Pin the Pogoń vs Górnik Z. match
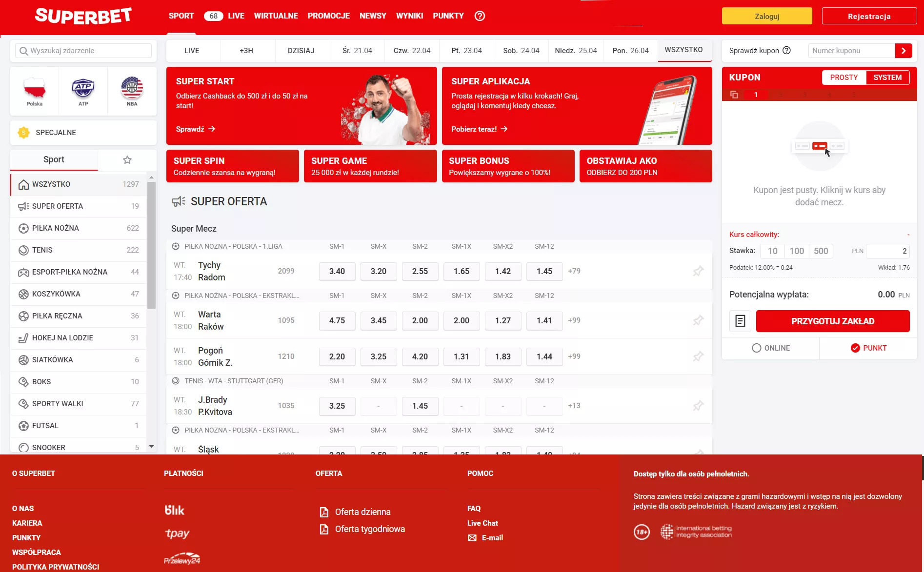The image size is (924, 572). coord(698,356)
